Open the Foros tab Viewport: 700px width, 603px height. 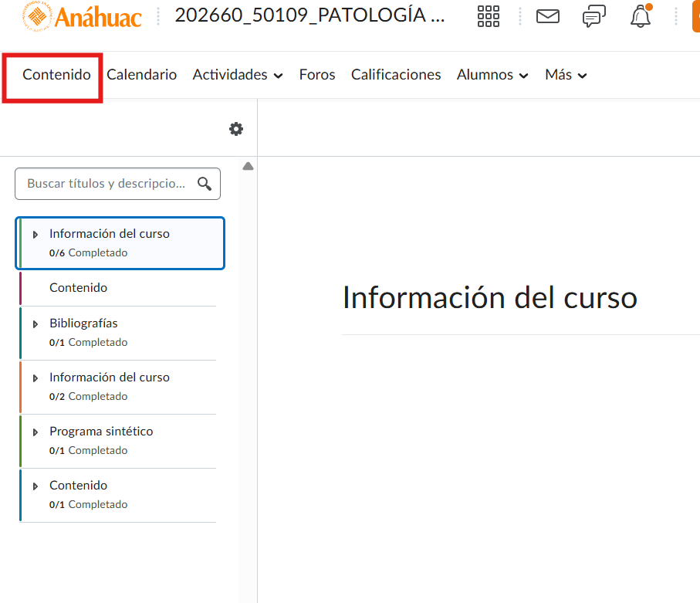point(317,75)
